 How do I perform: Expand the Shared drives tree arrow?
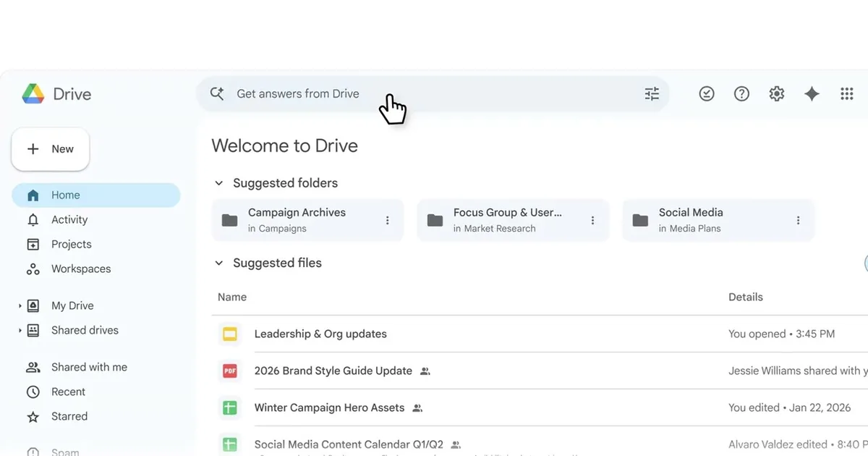pyautogui.click(x=20, y=331)
